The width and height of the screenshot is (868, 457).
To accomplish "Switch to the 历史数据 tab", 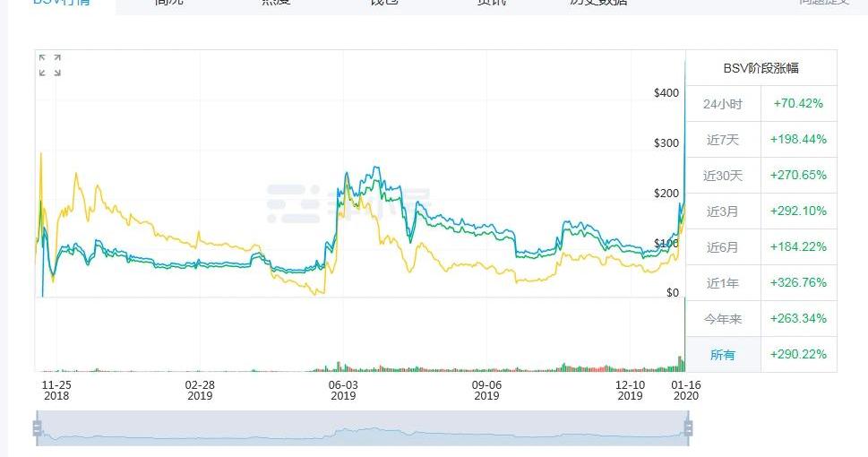I will [x=598, y=4].
